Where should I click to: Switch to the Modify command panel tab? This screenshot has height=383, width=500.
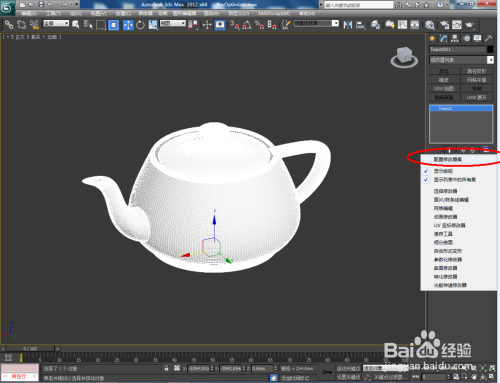pyautogui.click(x=443, y=38)
